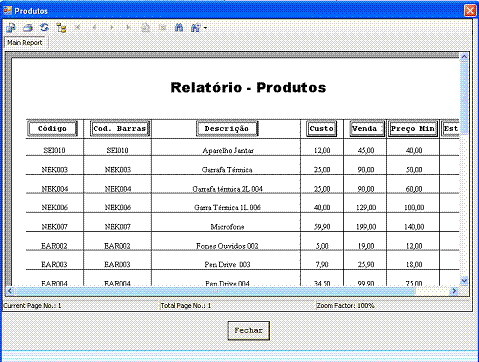
Task: Click the Cod. Barras column header
Action: click(120, 129)
